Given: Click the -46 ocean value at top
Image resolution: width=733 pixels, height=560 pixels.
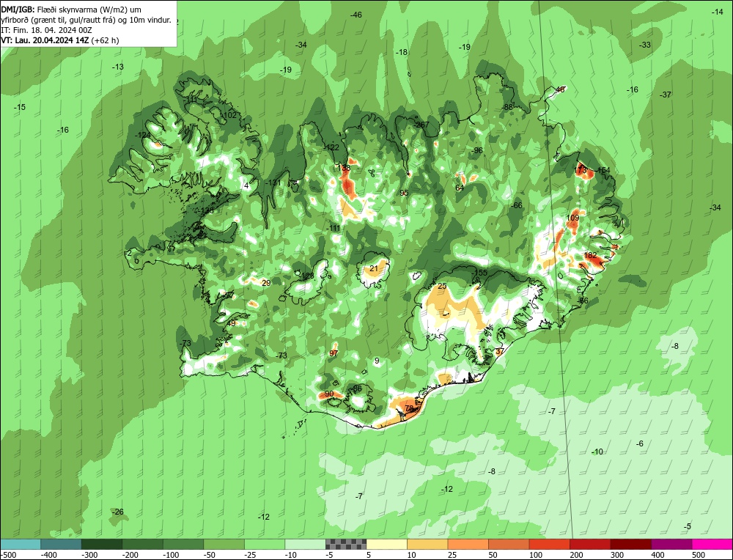Looking at the screenshot, I should coord(356,15).
